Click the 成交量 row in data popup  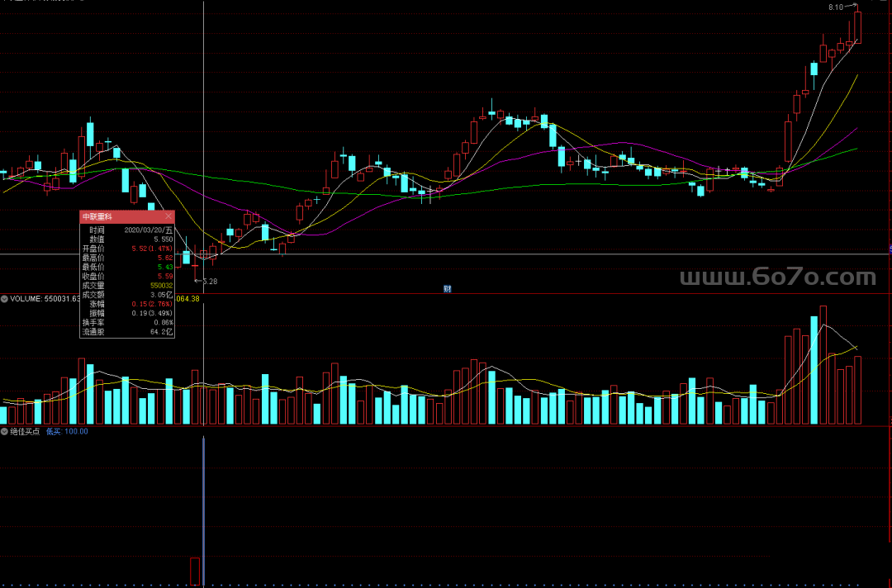pyautogui.click(x=127, y=285)
